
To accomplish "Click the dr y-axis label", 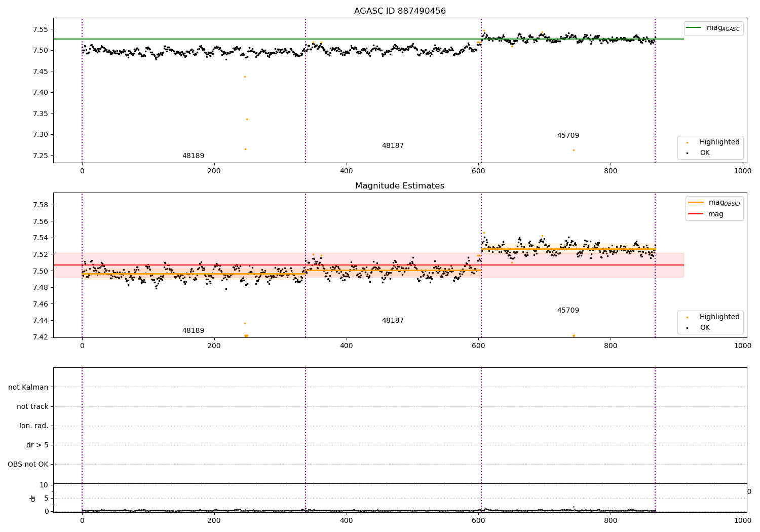I will [x=33, y=498].
